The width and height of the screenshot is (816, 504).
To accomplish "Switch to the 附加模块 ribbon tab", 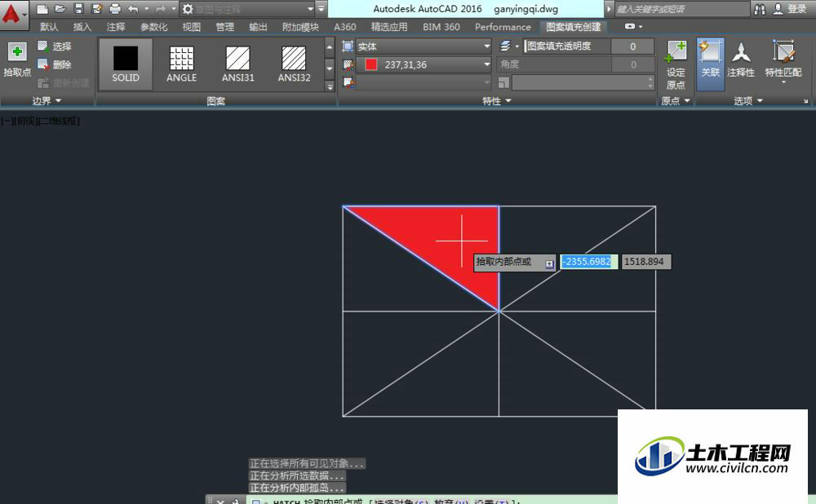I will [300, 27].
